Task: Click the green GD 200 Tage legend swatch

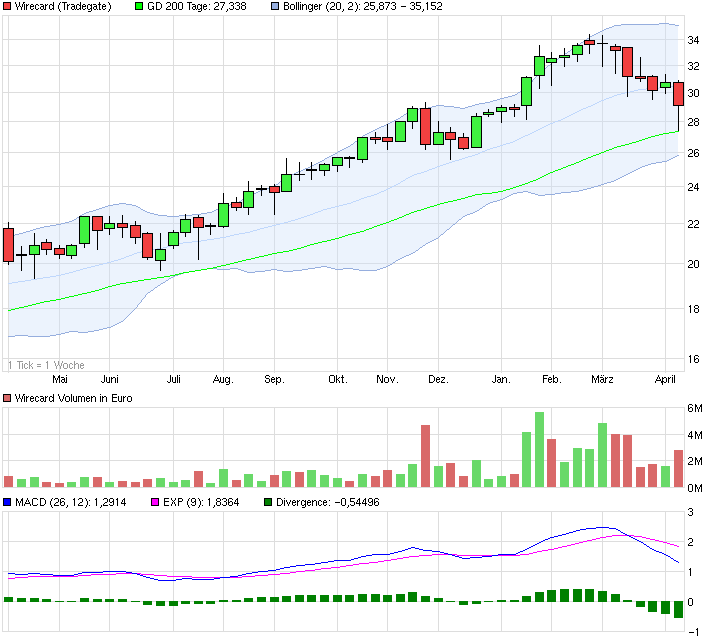Action: pyautogui.click(x=139, y=6)
